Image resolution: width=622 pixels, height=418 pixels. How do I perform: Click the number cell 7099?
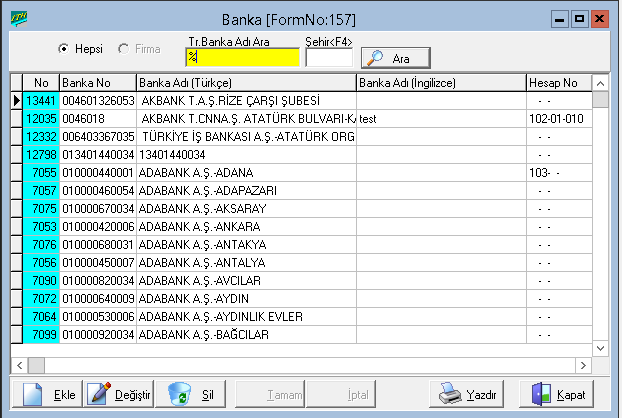[41, 335]
